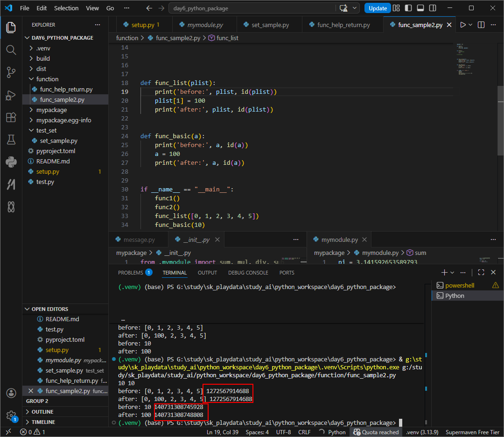Open the Copilot chat dropdown arrow
The image size is (504, 437).
click(355, 8)
